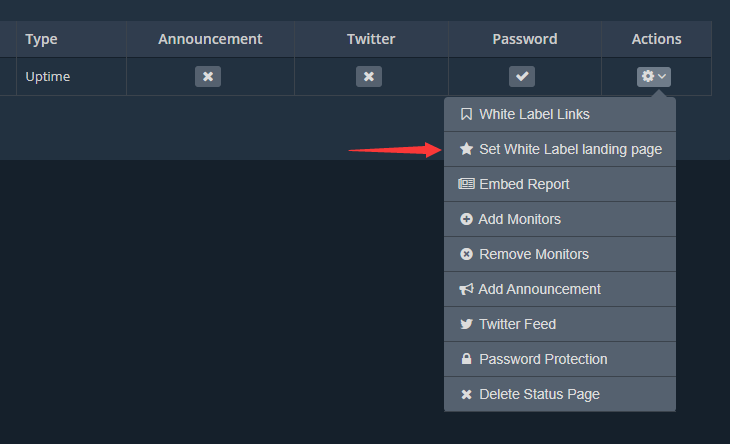Click the star icon for landing page
The image size is (730, 444).
[466, 149]
